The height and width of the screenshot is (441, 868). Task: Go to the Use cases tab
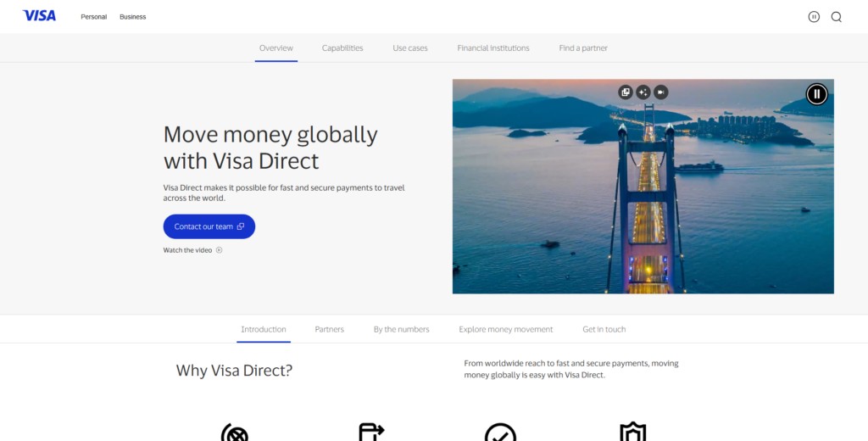(x=410, y=48)
